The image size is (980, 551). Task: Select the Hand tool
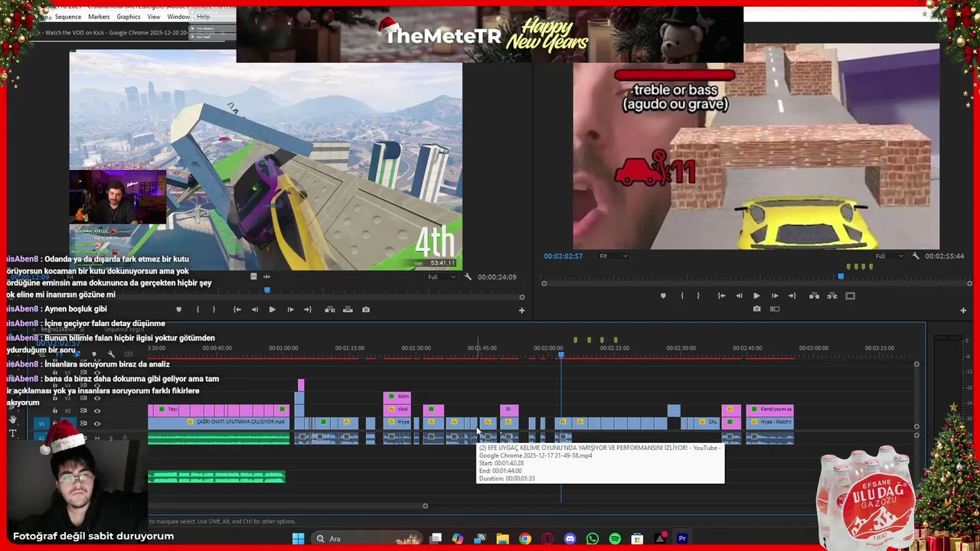[x=13, y=420]
